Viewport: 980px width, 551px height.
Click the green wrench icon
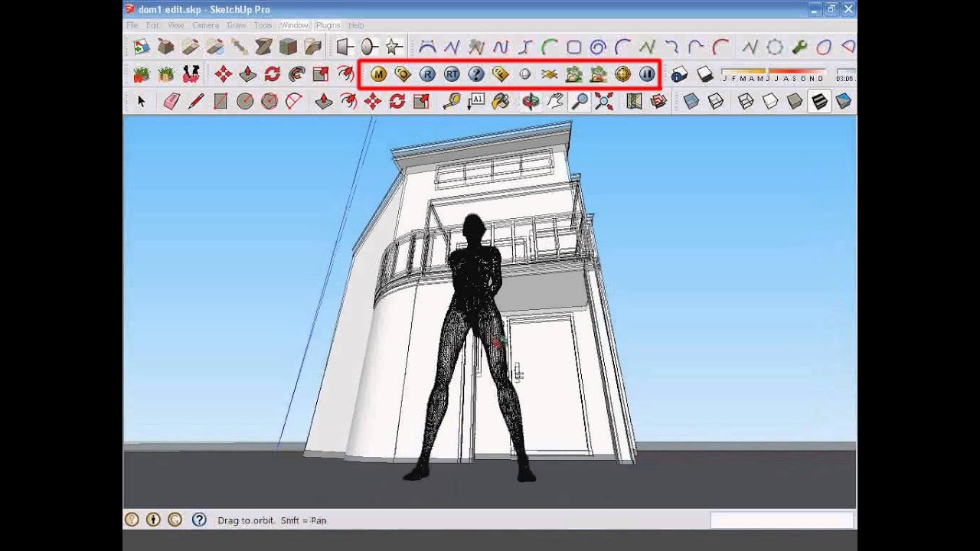tap(799, 47)
